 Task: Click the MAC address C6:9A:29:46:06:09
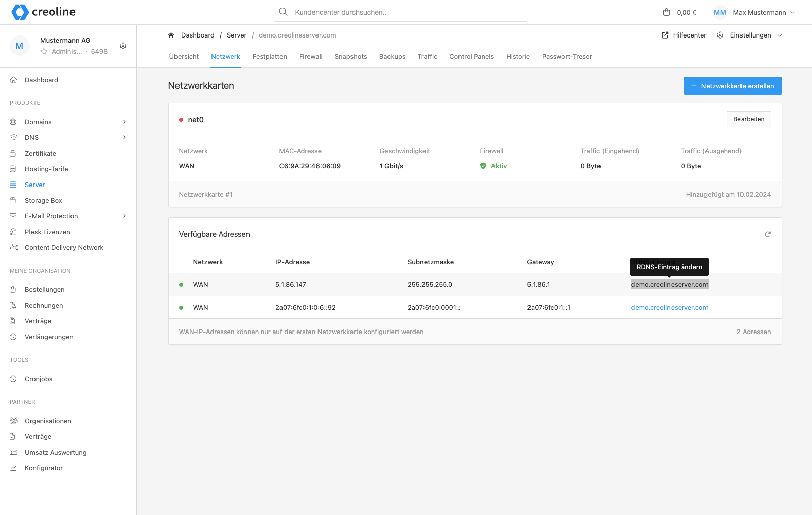(310, 166)
